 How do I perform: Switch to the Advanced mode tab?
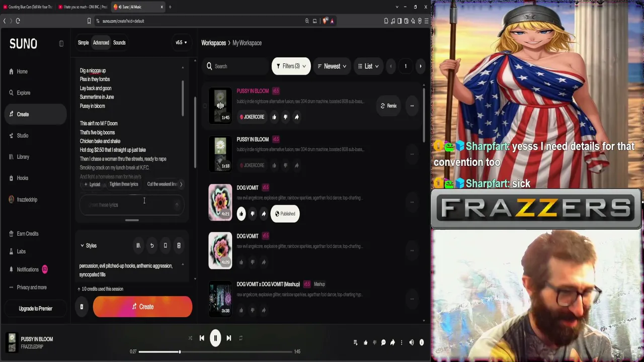tap(101, 43)
